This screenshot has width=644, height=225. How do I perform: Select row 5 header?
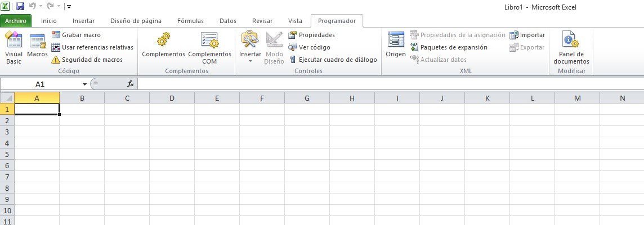tap(7, 154)
